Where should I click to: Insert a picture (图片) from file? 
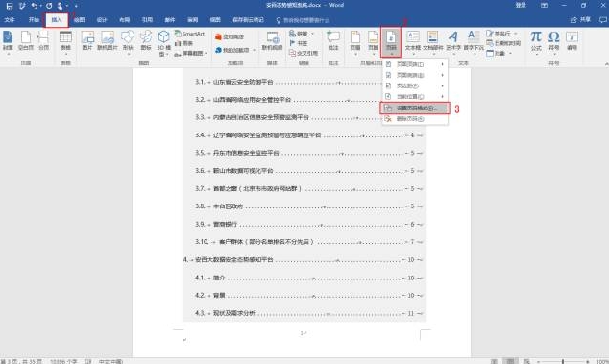[x=87, y=40]
